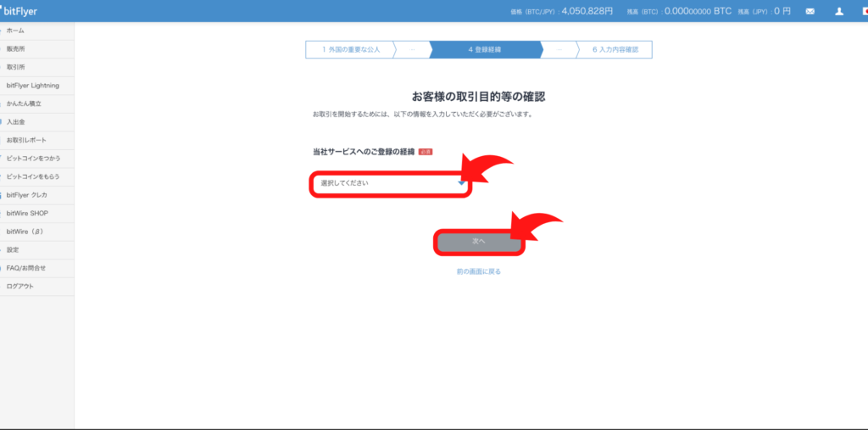
Task: Open bitFlyer Lightning in the sidebar
Action: coord(37,86)
